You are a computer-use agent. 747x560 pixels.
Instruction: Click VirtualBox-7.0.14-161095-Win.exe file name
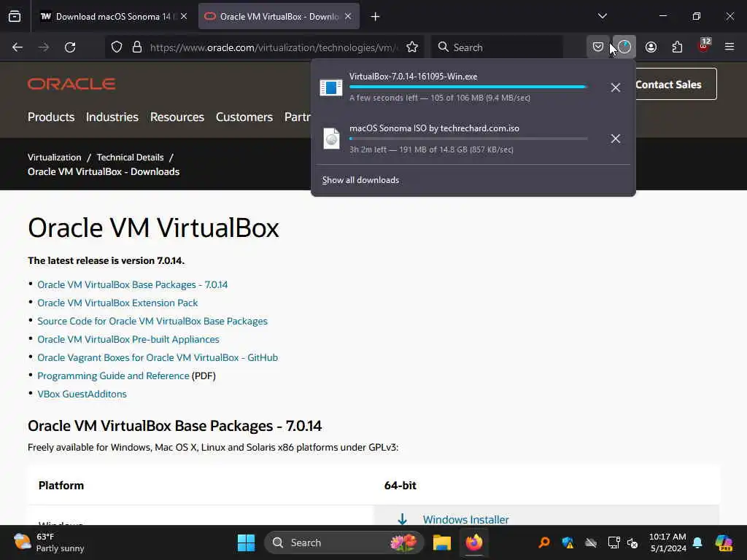413,76
